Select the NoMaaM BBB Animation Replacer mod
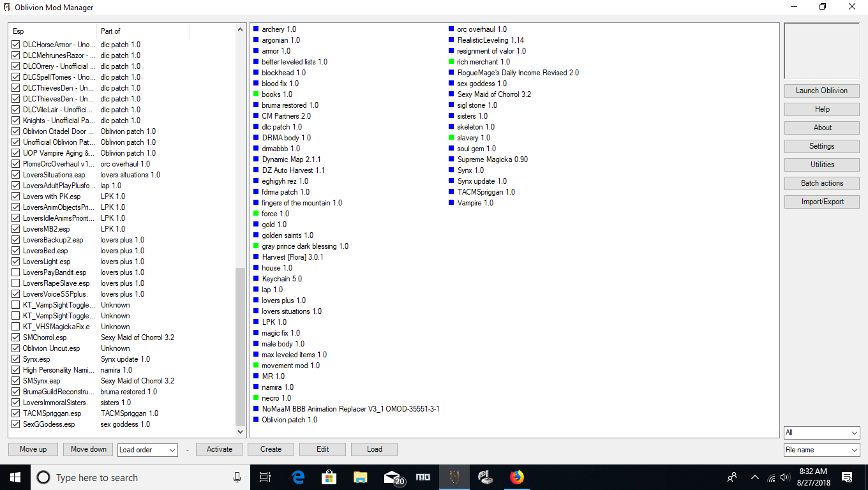This screenshot has height=490, width=868. (x=350, y=409)
